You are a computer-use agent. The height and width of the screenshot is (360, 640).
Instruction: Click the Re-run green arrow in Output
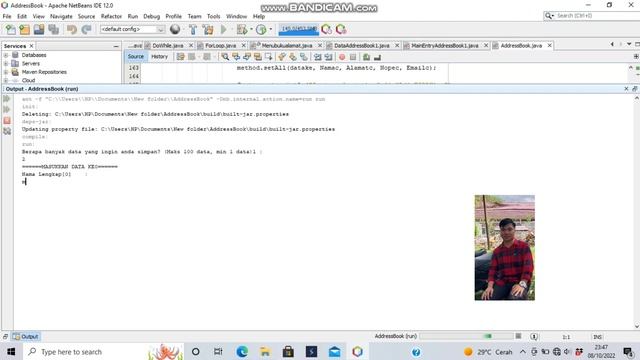point(7,99)
